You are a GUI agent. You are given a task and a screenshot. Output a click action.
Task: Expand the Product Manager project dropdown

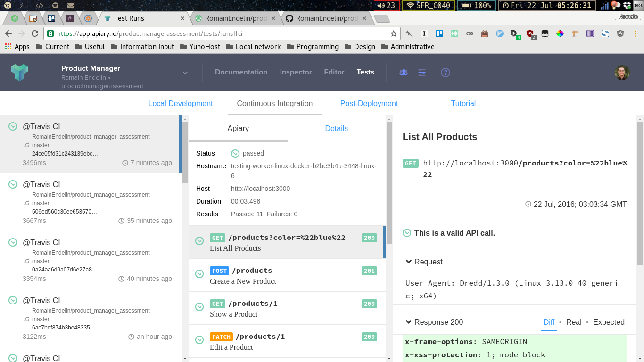click(x=185, y=73)
